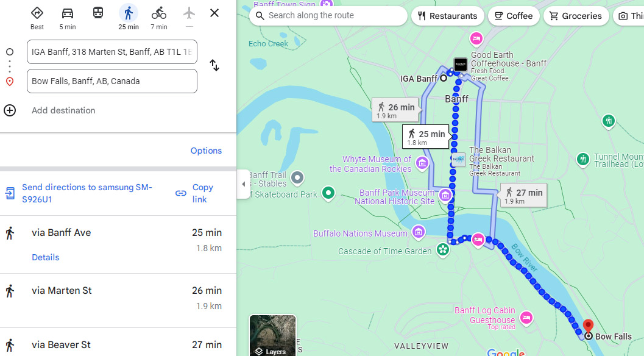This screenshot has width=644, height=356.
Task: Click the Bow Falls destination pin
Action: (588, 327)
